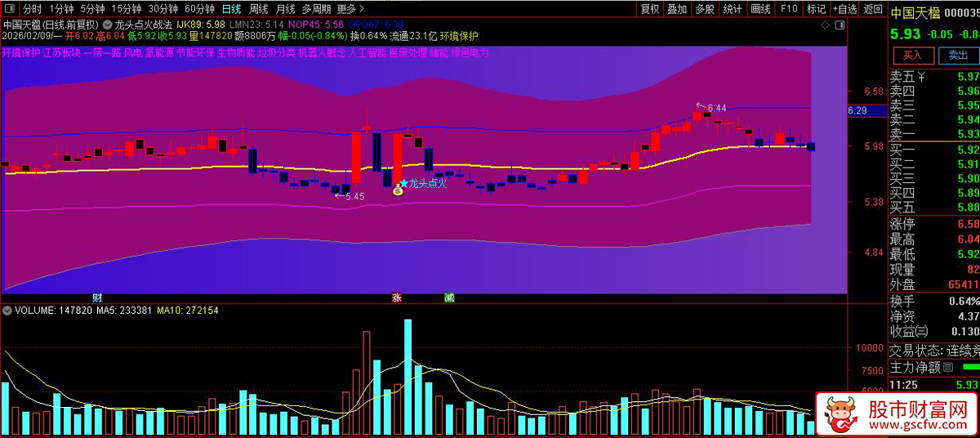This screenshot has height=438, width=980.
Task: Click the 绿色电力 concept tag
Action: point(470,53)
